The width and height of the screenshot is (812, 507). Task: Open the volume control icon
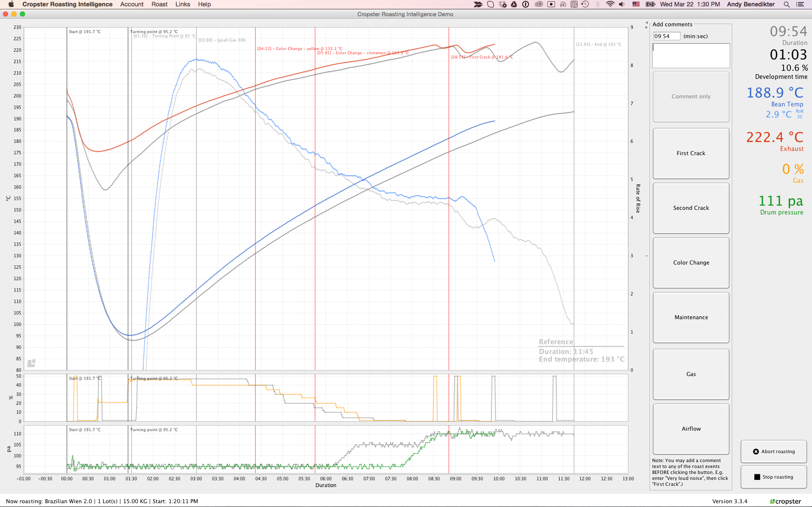(x=622, y=4)
